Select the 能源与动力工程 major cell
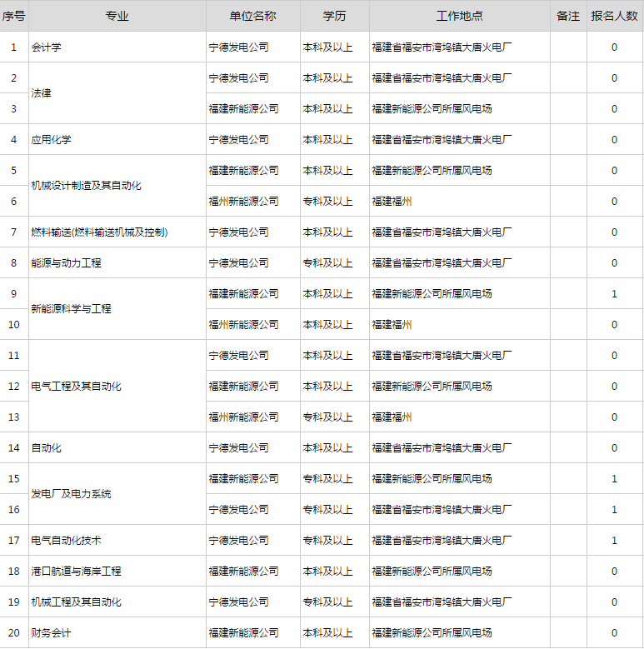644x649 pixels. pyautogui.click(x=66, y=262)
